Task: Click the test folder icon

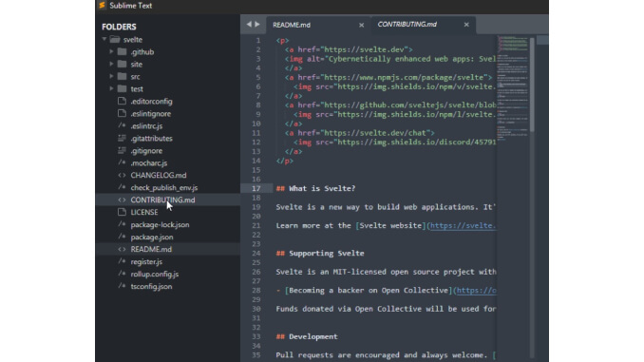Action: (122, 88)
